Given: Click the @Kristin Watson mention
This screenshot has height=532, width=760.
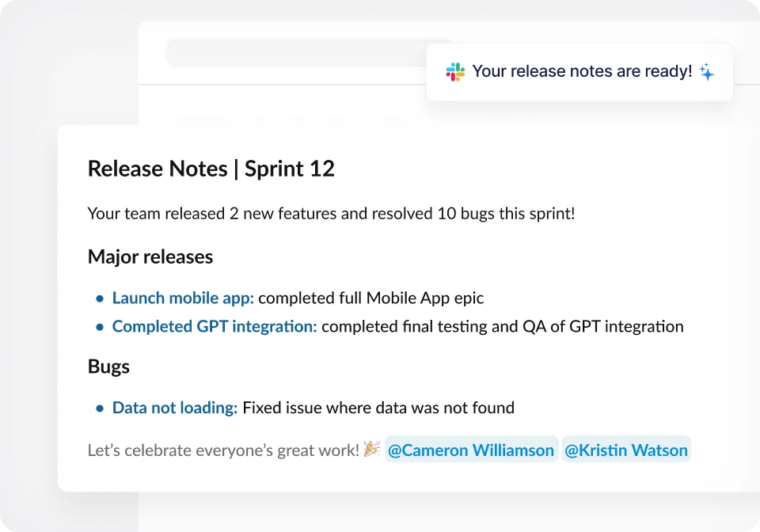Looking at the screenshot, I should point(626,450).
